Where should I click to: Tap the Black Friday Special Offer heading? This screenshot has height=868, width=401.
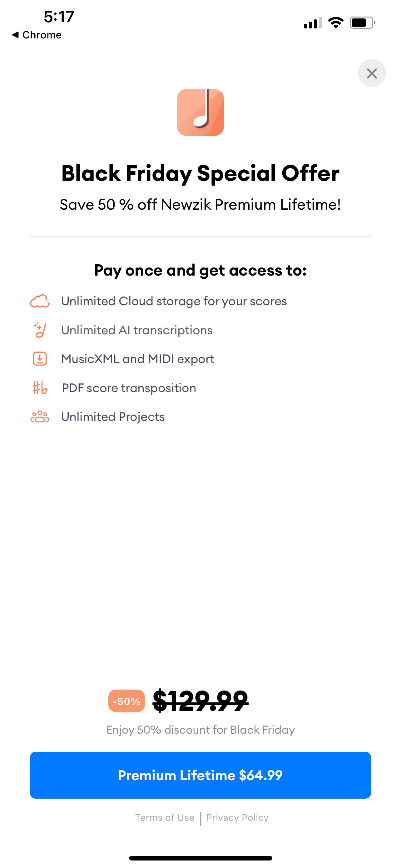(x=200, y=173)
